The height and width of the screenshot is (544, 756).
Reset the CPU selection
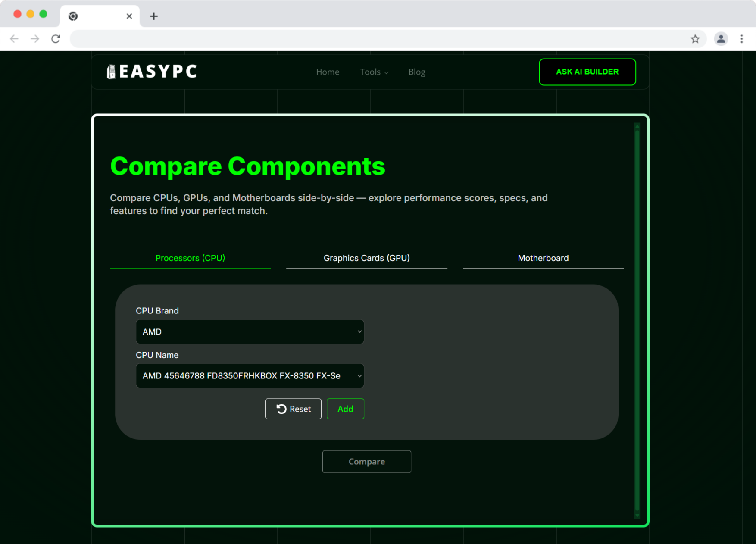293,409
